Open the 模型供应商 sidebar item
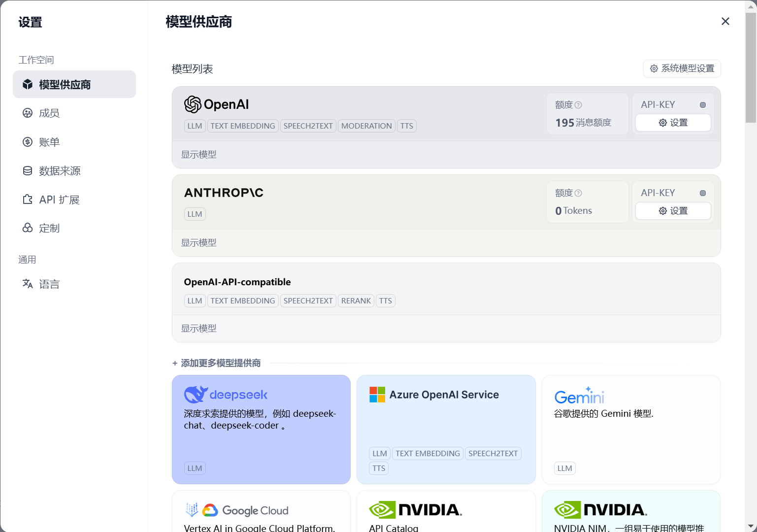The height and width of the screenshot is (532, 757). click(74, 84)
